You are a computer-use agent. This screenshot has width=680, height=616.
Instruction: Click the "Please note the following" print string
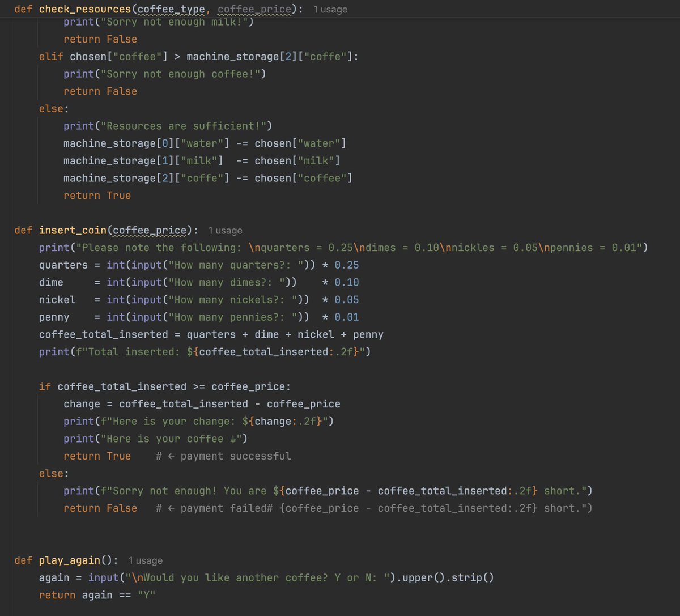[359, 248]
